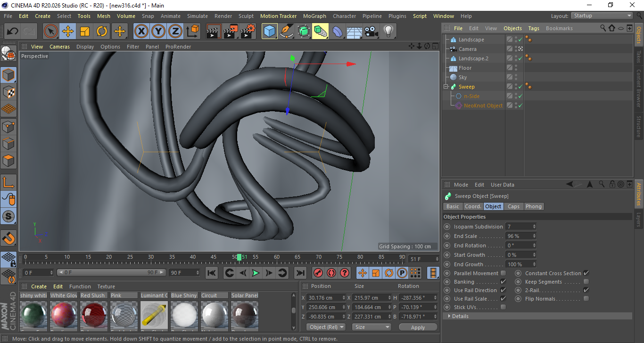The height and width of the screenshot is (343, 644).
Task: Open the Size mode dropdown
Action: pos(372,327)
